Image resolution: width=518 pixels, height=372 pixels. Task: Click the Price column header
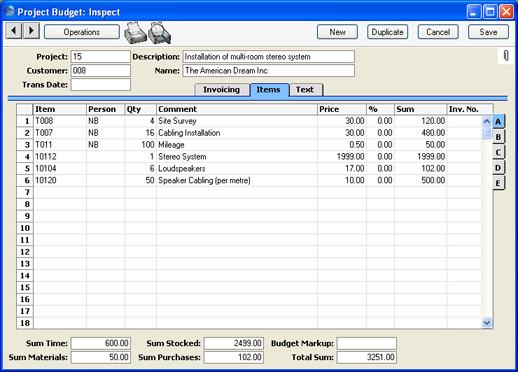(x=342, y=109)
